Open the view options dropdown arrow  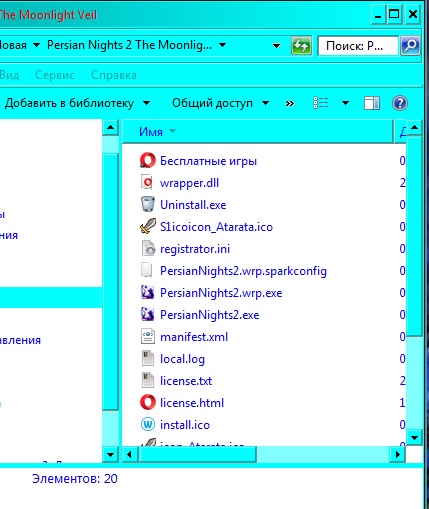[x=346, y=103]
